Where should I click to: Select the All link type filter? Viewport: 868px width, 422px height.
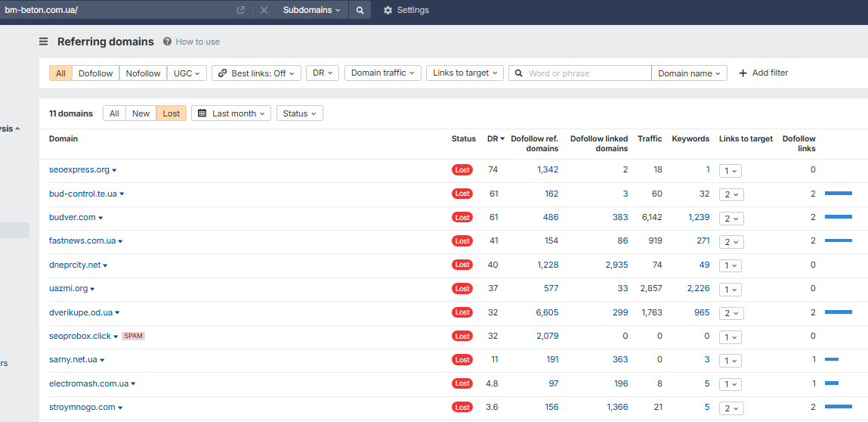61,73
